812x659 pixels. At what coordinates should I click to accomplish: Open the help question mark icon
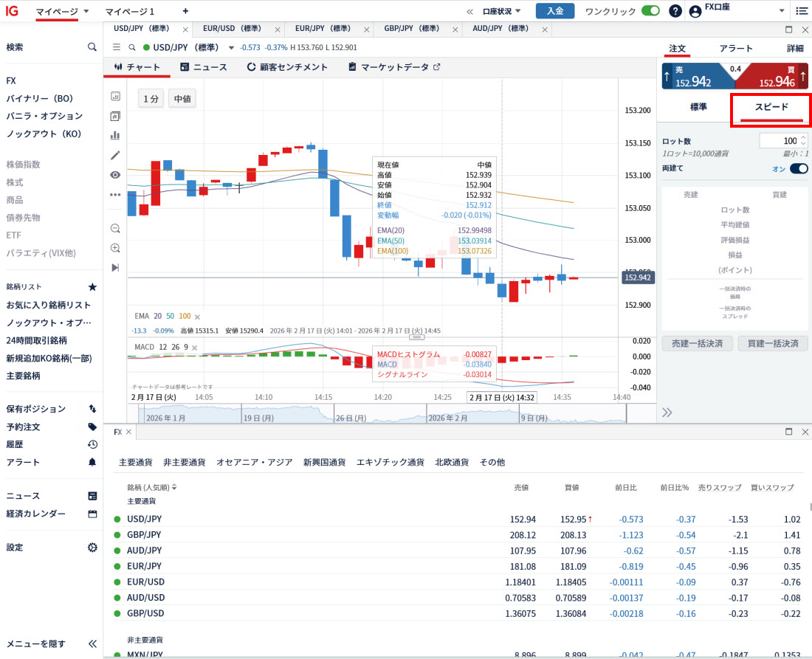(x=675, y=11)
